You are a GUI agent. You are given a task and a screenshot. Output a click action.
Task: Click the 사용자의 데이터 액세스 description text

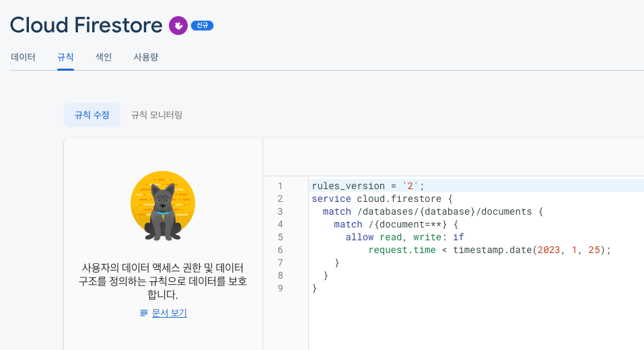(x=163, y=281)
